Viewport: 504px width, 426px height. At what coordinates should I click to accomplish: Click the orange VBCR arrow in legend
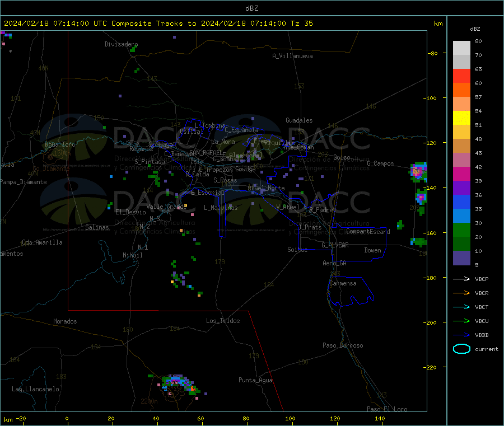coord(461,293)
